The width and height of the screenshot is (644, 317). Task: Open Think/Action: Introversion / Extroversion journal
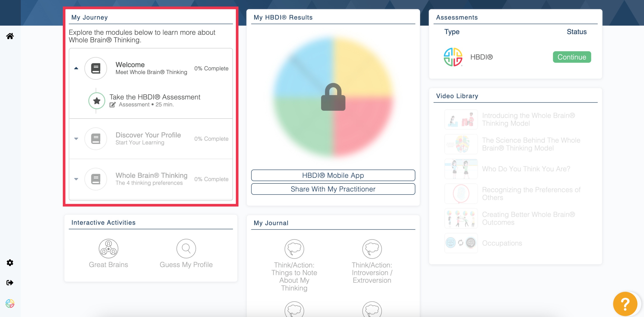(x=372, y=249)
